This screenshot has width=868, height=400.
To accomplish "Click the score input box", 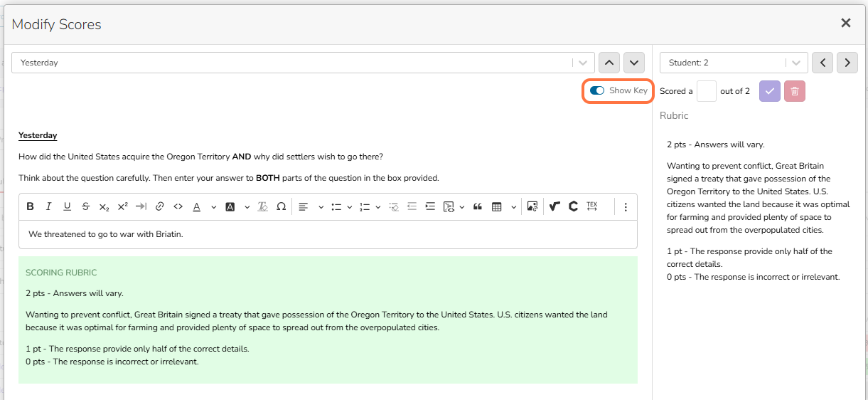I will pyautogui.click(x=707, y=91).
